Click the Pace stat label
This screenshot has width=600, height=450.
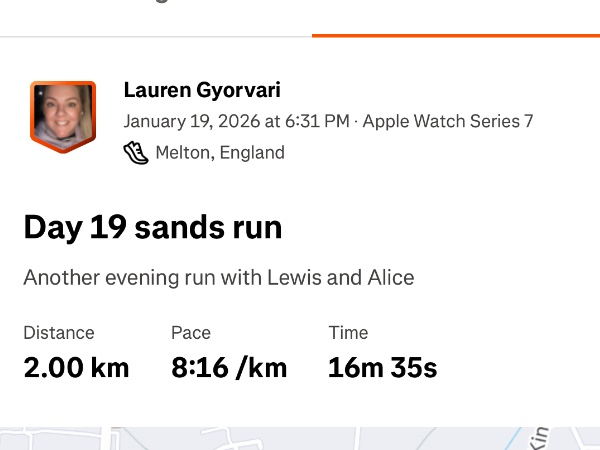(191, 333)
